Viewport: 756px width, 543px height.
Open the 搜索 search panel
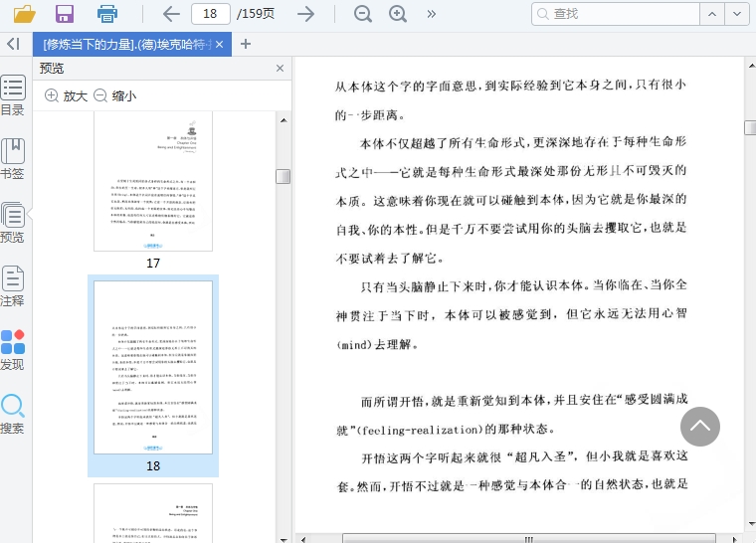13,414
